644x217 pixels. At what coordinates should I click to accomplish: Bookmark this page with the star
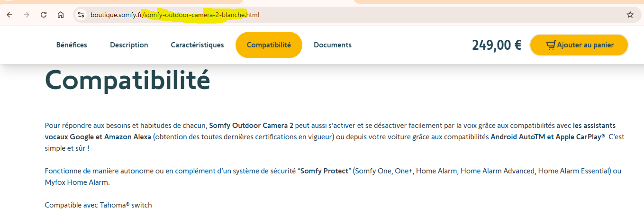pos(630,15)
